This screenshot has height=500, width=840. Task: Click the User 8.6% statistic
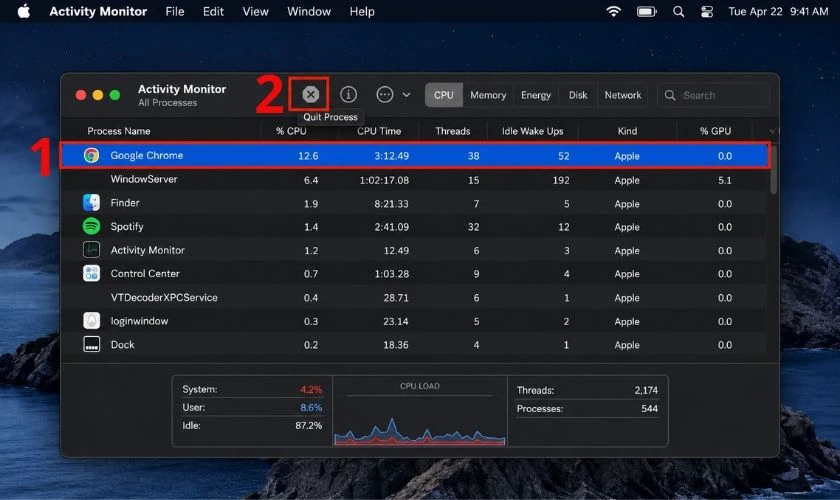[x=252, y=407]
